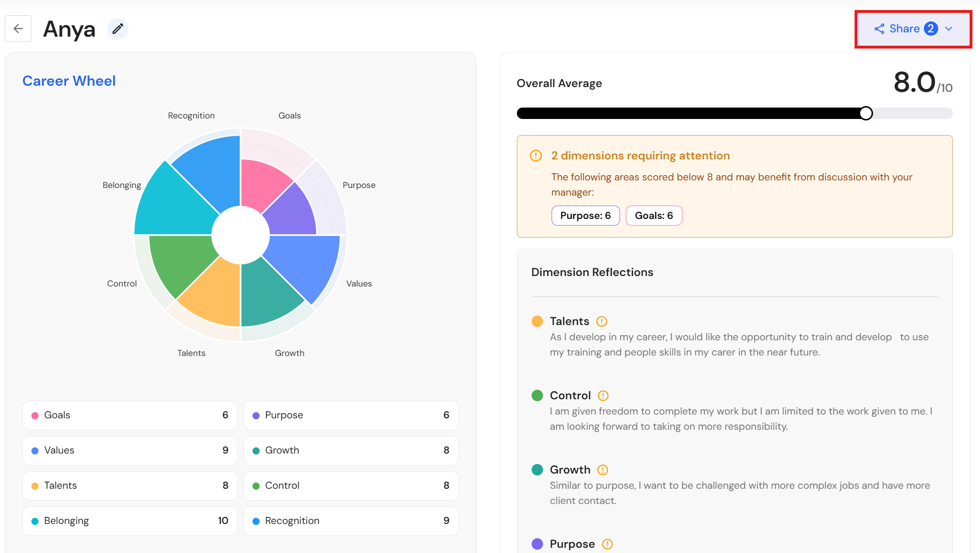The image size is (980, 553).
Task: Select the Recognition score row
Action: click(x=351, y=521)
